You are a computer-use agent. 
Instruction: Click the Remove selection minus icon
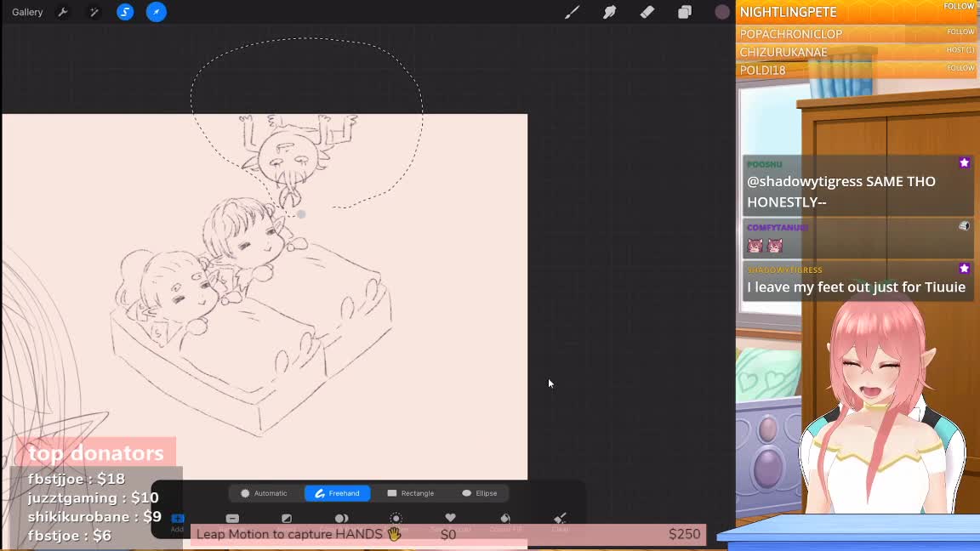(232, 519)
